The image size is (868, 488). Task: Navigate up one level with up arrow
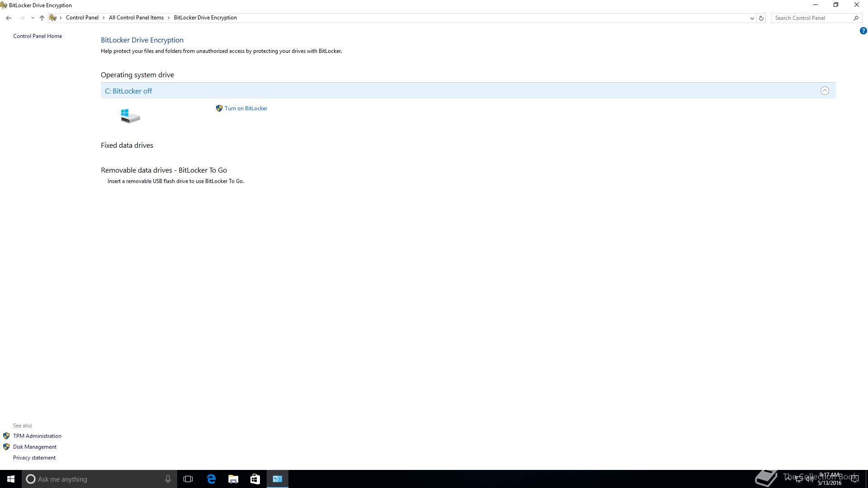tap(42, 18)
